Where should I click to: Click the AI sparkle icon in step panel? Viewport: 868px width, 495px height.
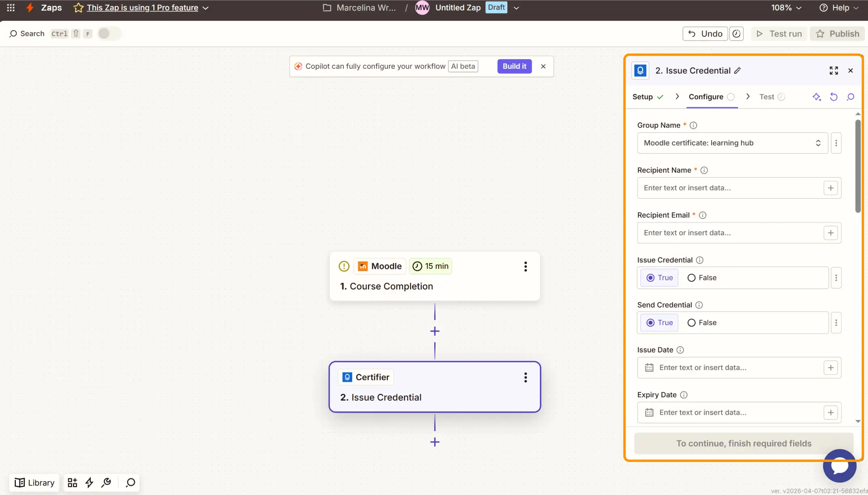[816, 97]
